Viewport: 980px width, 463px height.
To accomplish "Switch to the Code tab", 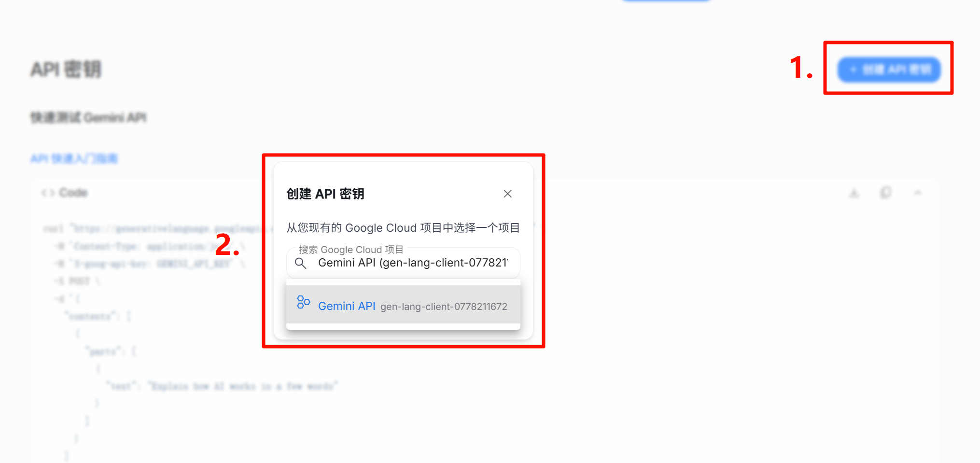I will (73, 192).
